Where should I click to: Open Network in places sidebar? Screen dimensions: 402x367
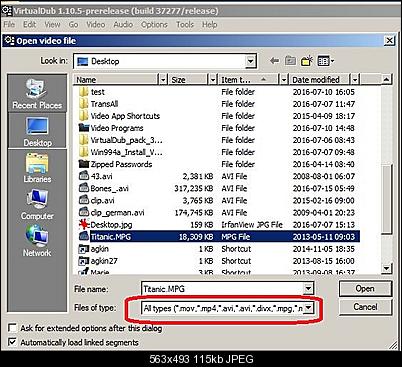37,241
